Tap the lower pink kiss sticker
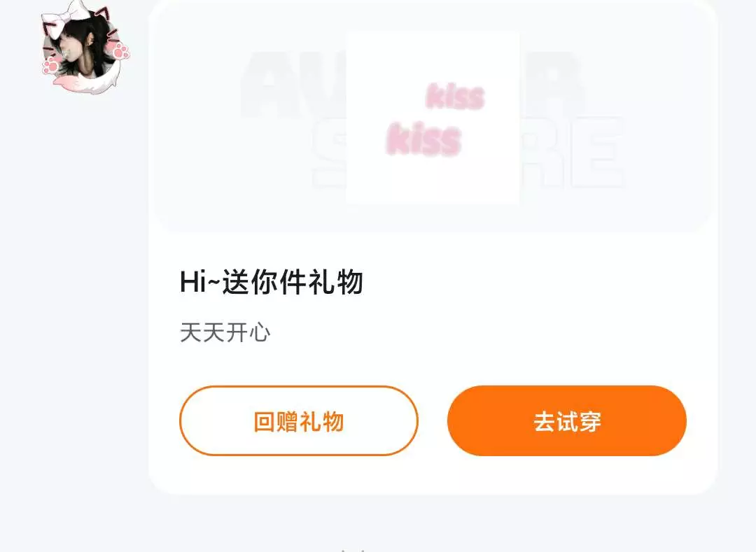This screenshot has width=756, height=552. [x=423, y=139]
